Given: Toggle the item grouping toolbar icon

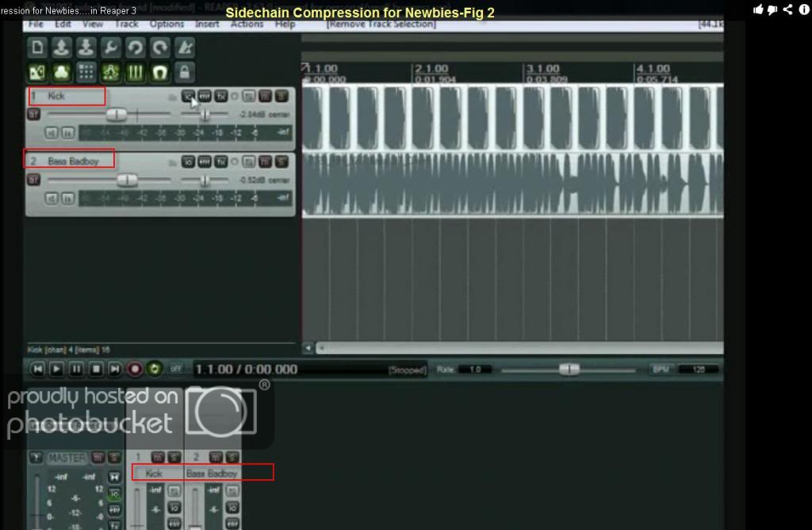Looking at the screenshot, I should tap(62, 72).
